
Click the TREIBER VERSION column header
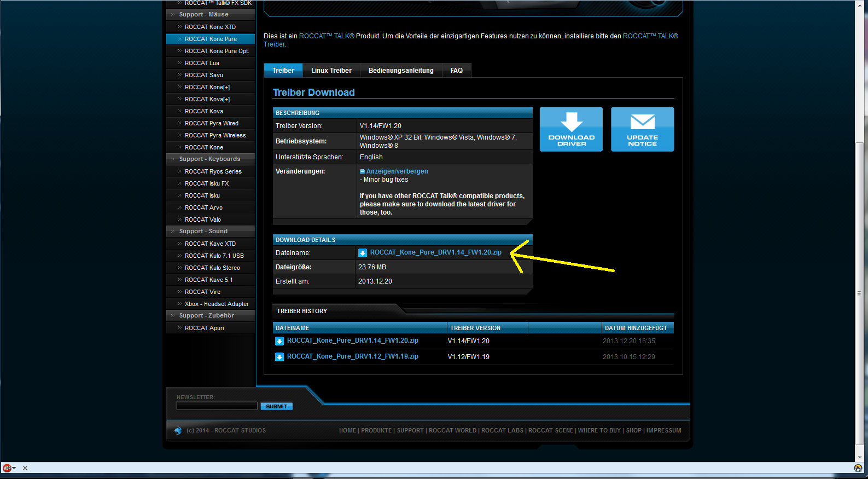click(488, 328)
